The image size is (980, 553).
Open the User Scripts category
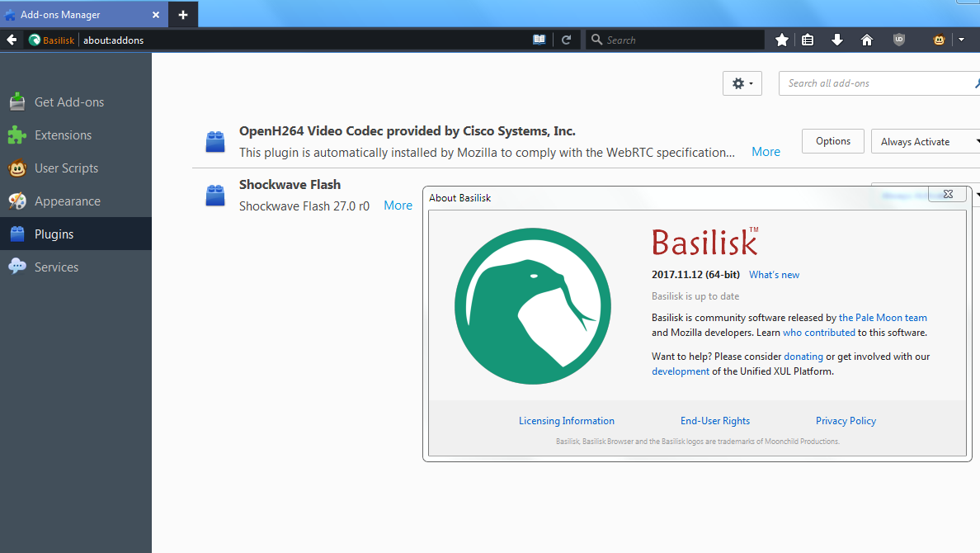point(66,168)
